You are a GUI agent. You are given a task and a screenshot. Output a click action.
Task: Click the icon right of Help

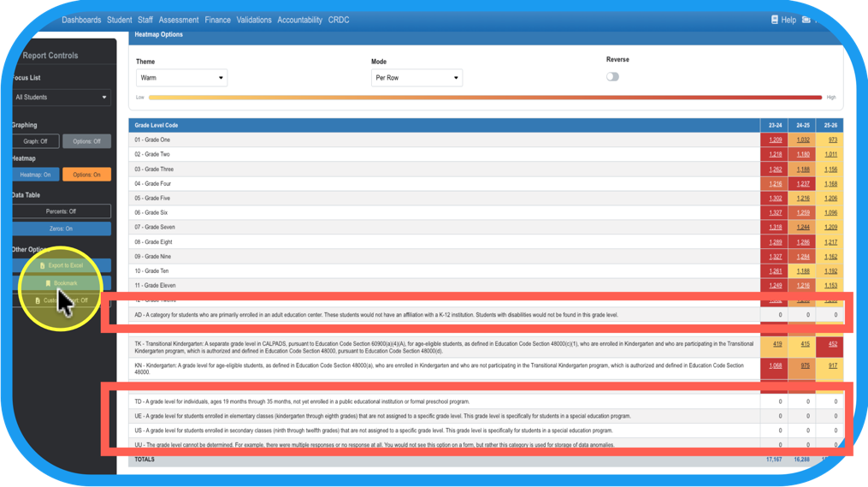click(806, 20)
